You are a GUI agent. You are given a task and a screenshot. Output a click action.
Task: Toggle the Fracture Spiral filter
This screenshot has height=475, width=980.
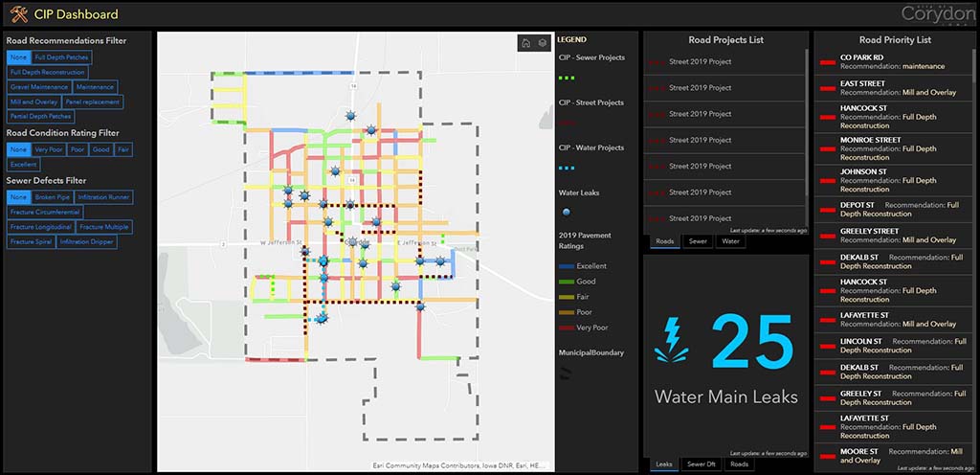pyautogui.click(x=31, y=242)
